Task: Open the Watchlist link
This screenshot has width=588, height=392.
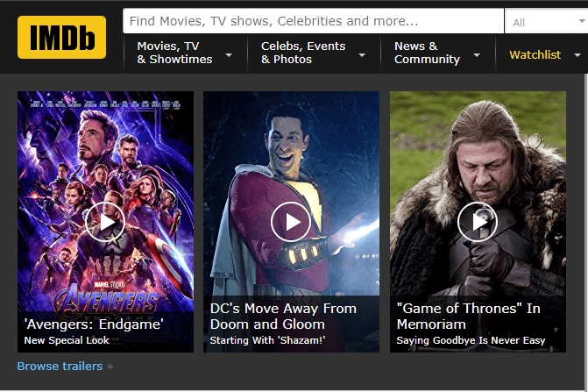Action: pyautogui.click(x=535, y=54)
